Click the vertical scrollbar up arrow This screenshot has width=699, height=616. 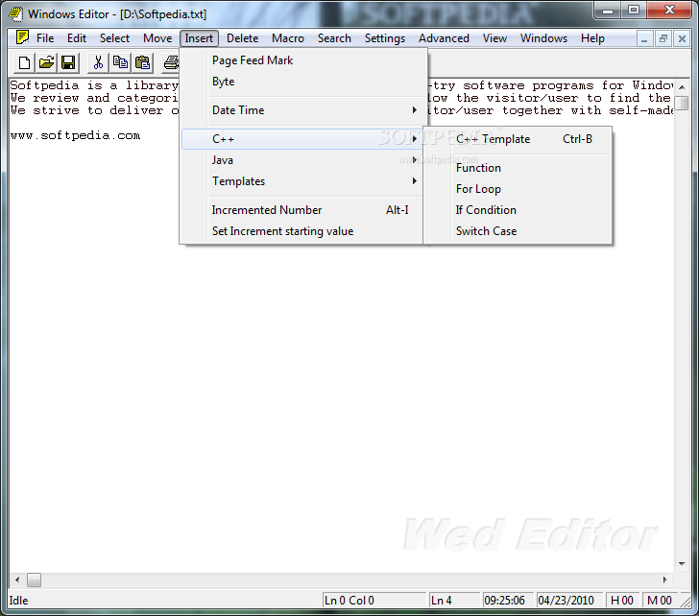pyautogui.click(x=682, y=87)
